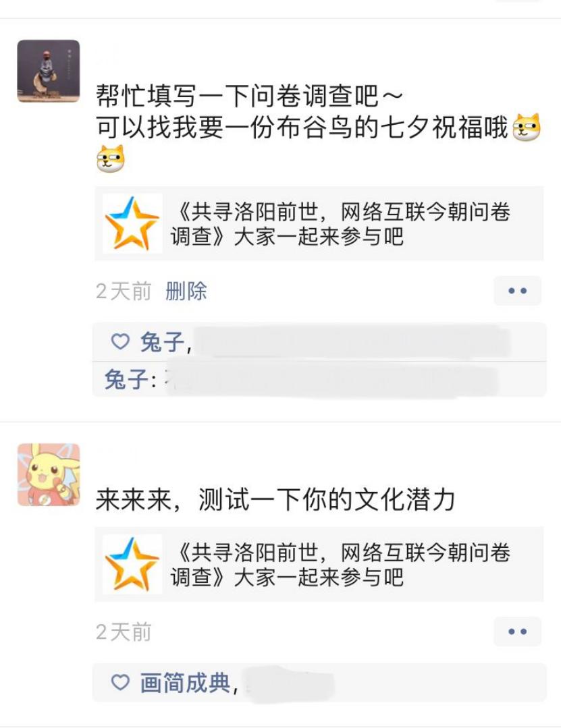Screen dimensions: 561x728
Task: Select post text 来来来，测试一下你的文化潜力
Action: coord(275,499)
